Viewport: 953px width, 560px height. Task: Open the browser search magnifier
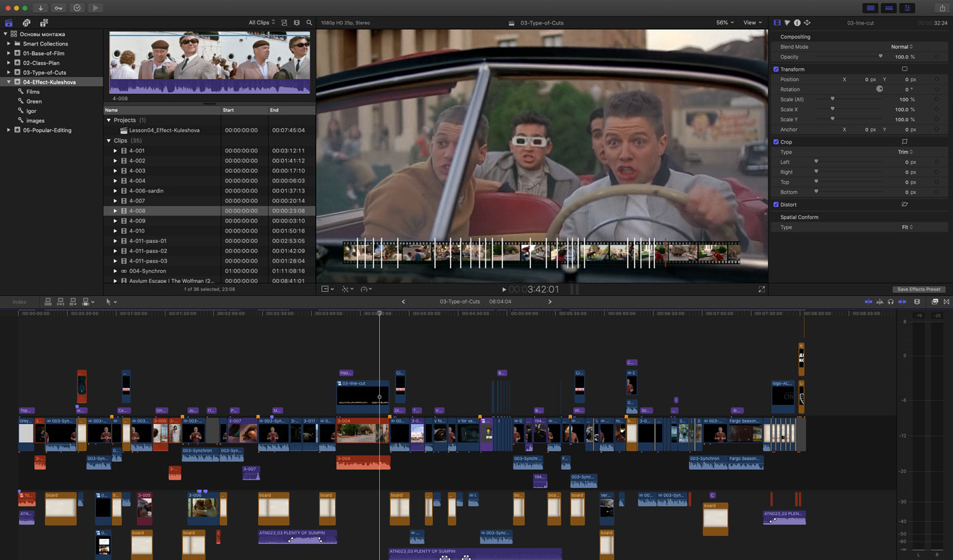309,22
